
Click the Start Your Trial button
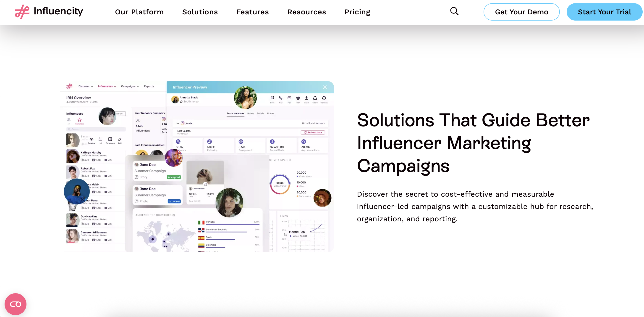(604, 12)
